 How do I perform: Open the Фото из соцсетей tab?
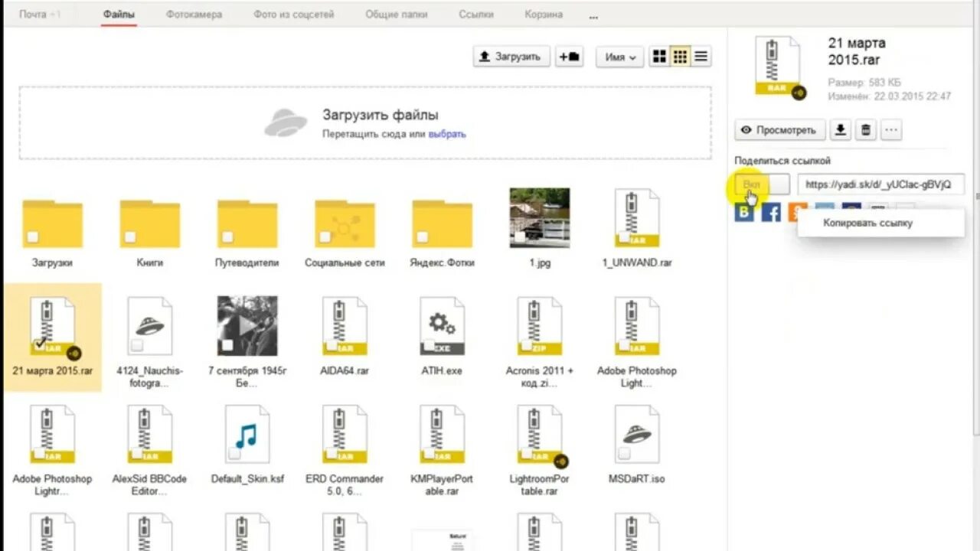coord(293,15)
